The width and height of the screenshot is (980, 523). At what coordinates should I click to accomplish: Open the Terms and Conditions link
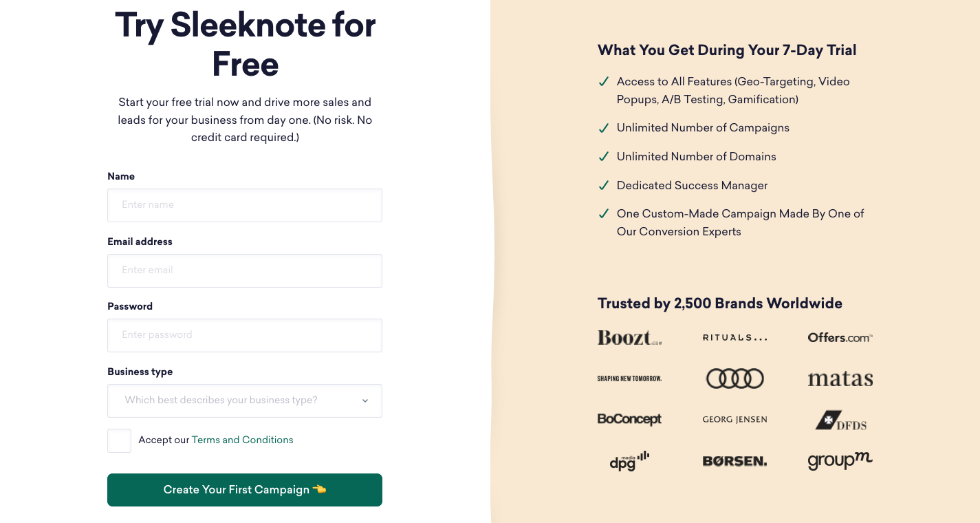pos(242,440)
